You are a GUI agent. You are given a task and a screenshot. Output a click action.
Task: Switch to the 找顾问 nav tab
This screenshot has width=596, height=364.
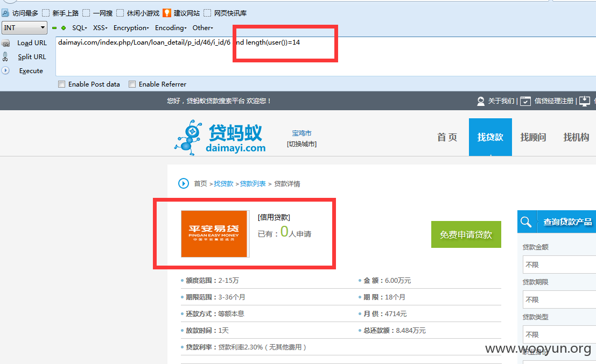point(534,137)
